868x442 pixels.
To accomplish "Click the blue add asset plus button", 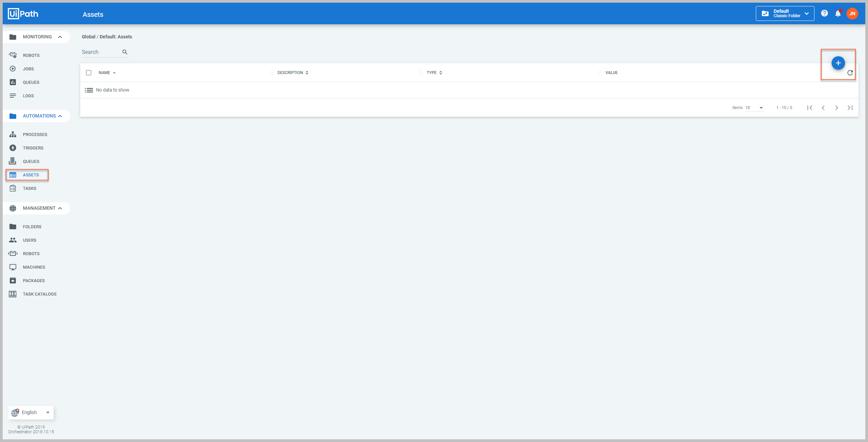I will pyautogui.click(x=838, y=63).
